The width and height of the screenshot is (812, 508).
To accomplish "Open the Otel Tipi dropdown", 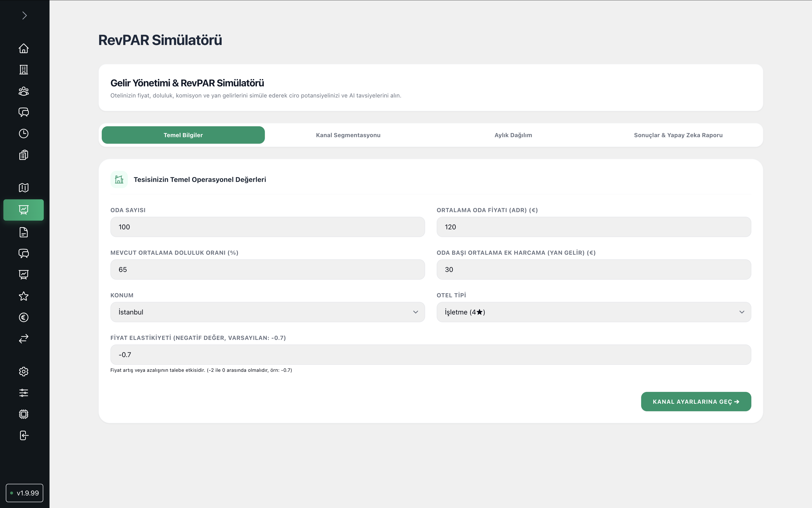I will pos(594,312).
